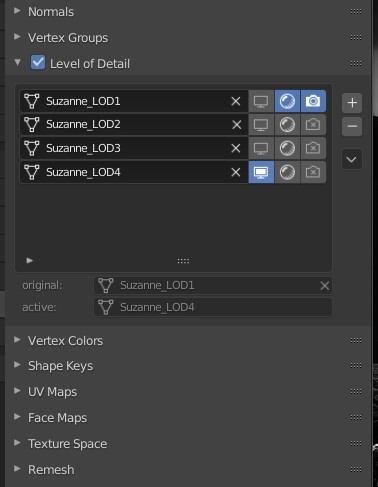Remove Suzanne_LOD3 with its X icon

(x=236, y=148)
